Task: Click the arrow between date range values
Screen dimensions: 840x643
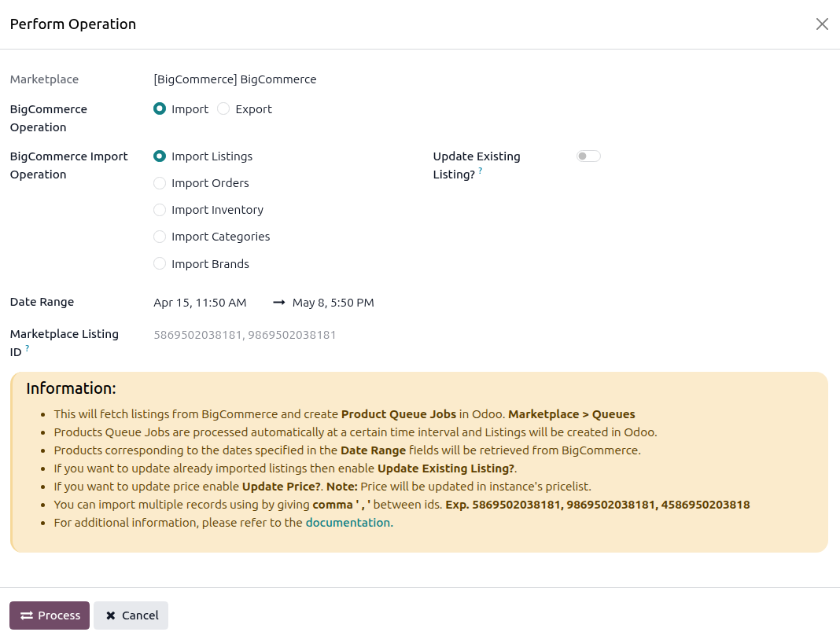Action: tap(278, 303)
